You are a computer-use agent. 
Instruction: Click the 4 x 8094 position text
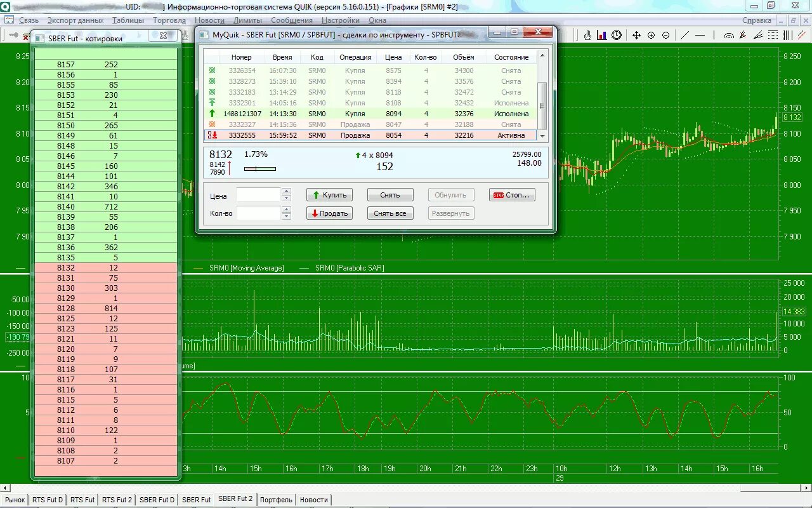378,155
